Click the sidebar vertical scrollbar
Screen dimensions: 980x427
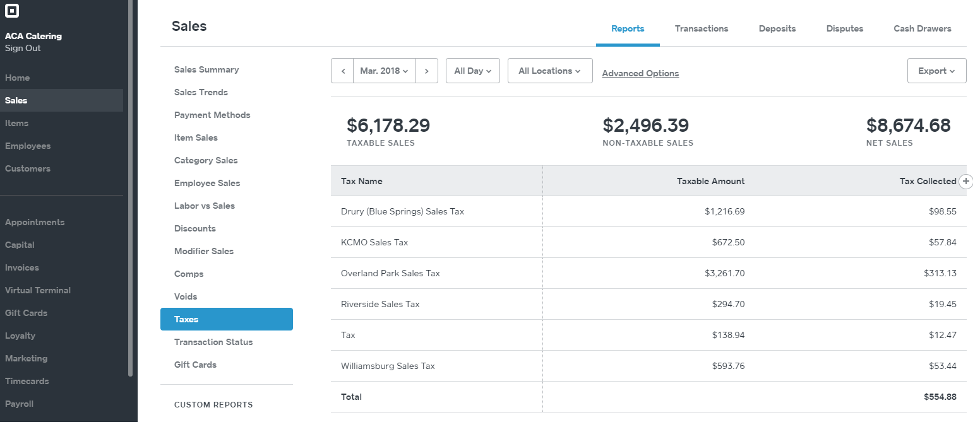131,188
